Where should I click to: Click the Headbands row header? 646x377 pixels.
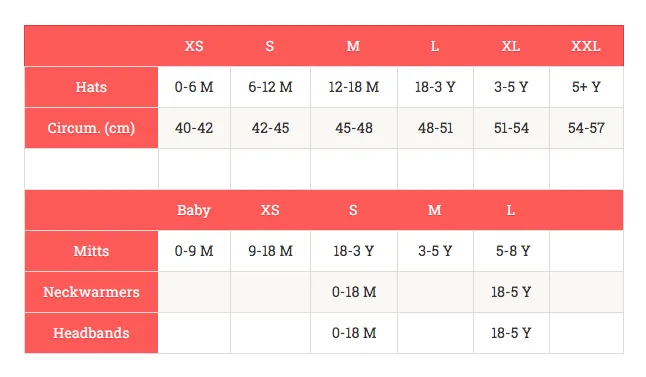[x=91, y=333]
